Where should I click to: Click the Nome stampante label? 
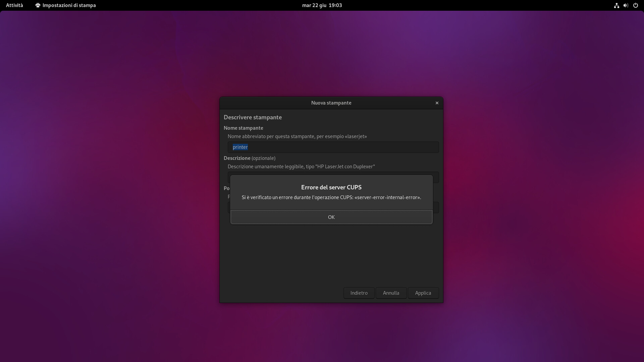pyautogui.click(x=243, y=128)
